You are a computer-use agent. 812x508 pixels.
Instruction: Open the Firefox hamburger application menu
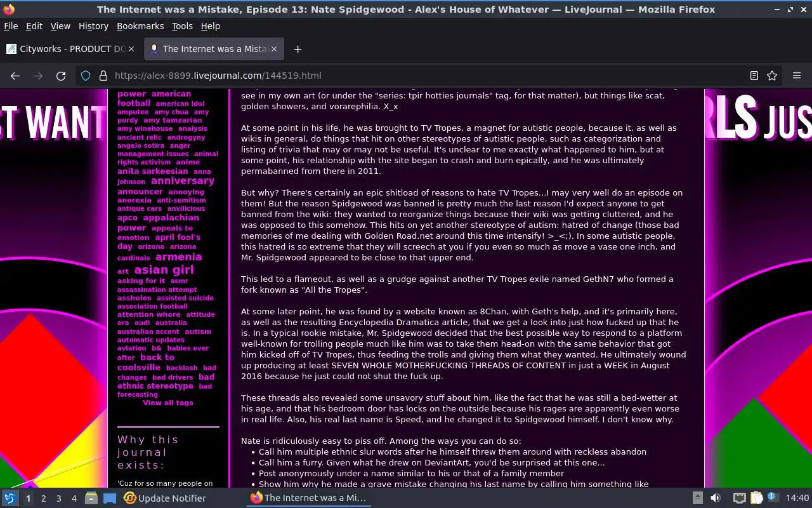click(797, 76)
